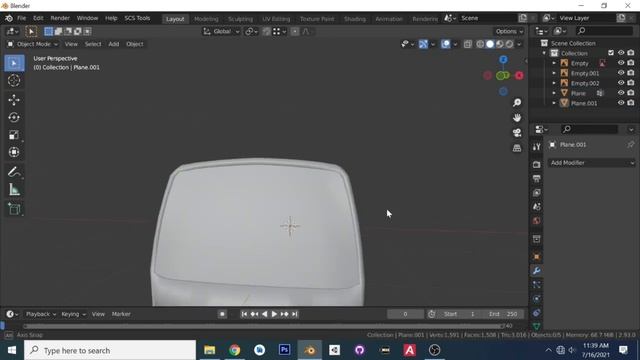Open the Keying dropdown in timeline
This screenshot has width=640, height=360.
coord(73,314)
